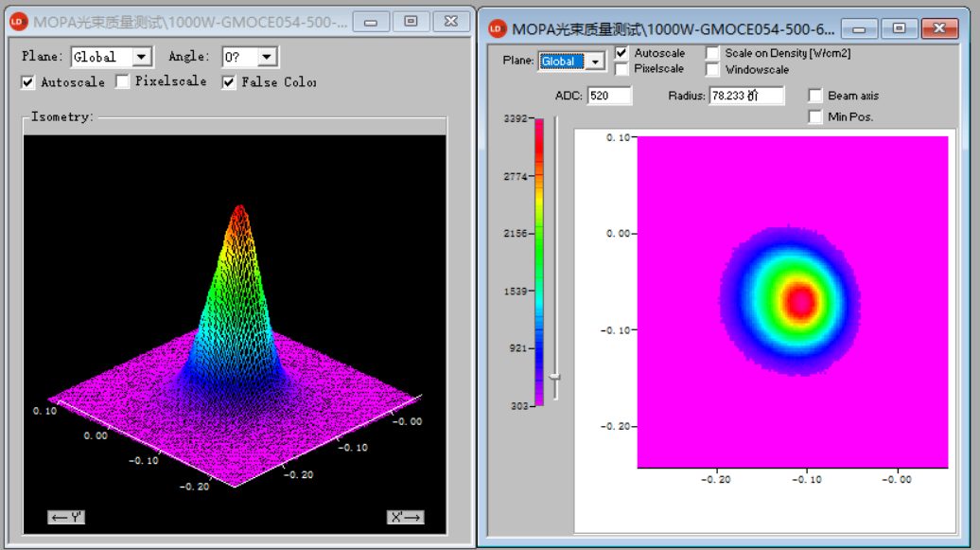
Task: Close the Isometry 3D view window
Action: [450, 22]
